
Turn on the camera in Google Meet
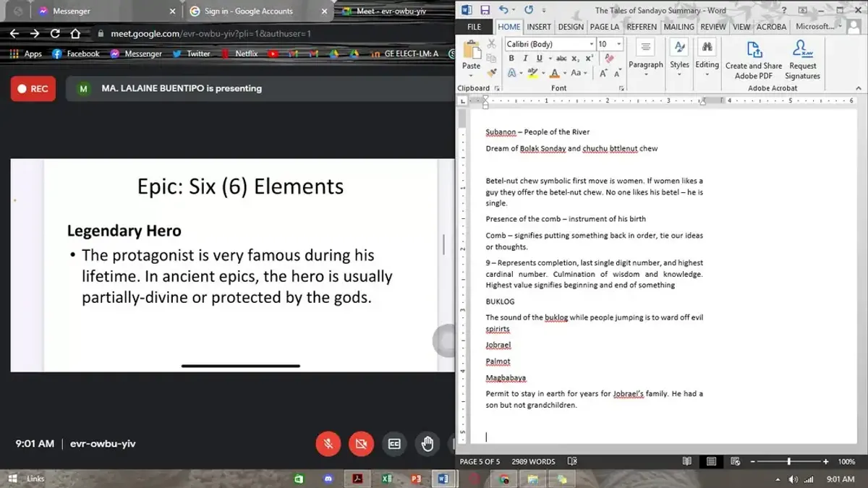(x=361, y=444)
